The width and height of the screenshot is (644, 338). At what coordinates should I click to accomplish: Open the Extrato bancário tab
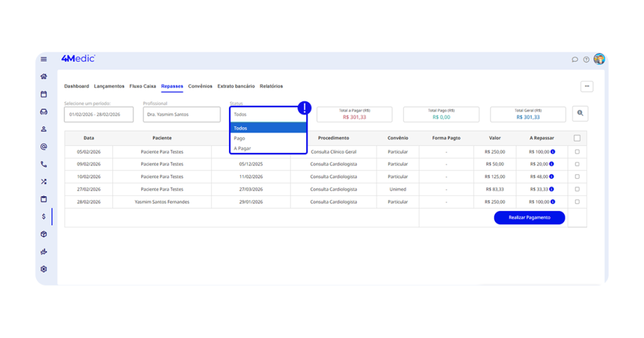tap(236, 86)
